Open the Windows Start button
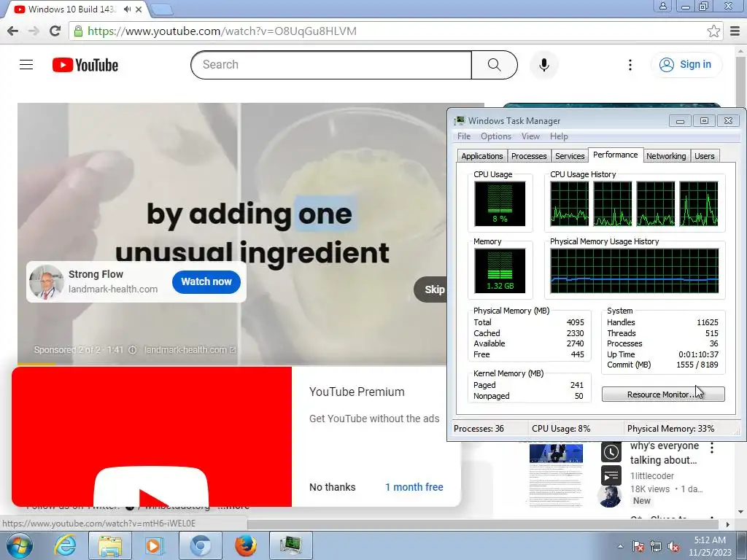The height and width of the screenshot is (560, 747). pos(19,545)
